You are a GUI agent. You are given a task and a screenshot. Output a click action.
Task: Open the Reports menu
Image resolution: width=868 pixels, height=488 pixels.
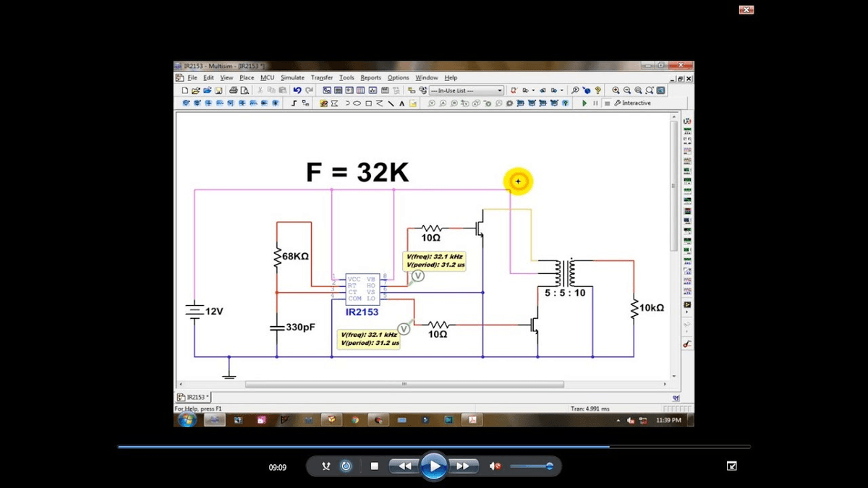point(370,77)
